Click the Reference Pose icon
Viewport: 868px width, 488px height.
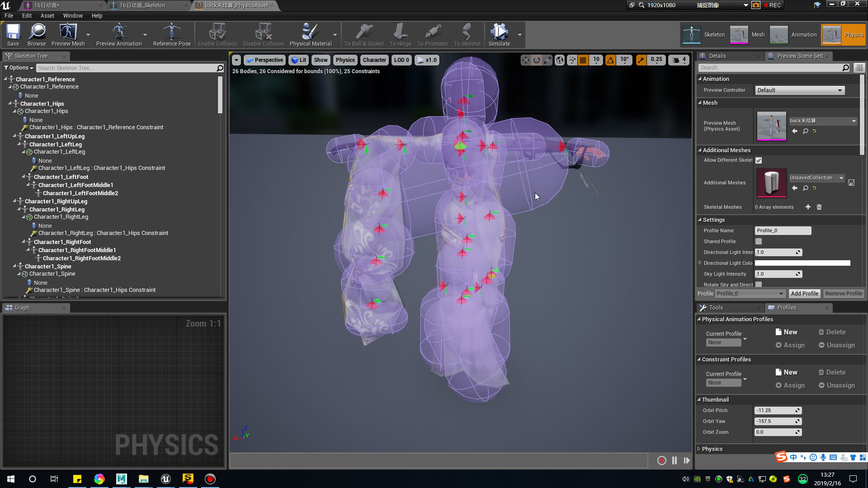tap(172, 35)
